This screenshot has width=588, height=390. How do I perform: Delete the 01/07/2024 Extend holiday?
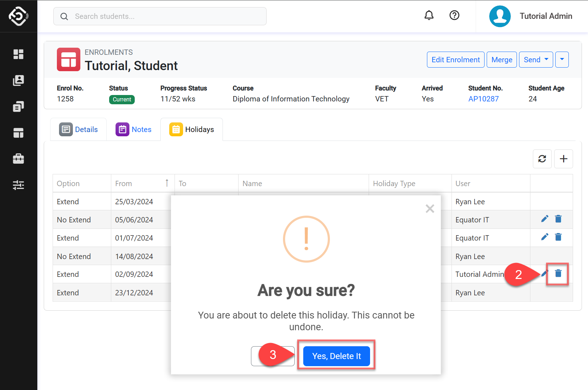pos(558,237)
